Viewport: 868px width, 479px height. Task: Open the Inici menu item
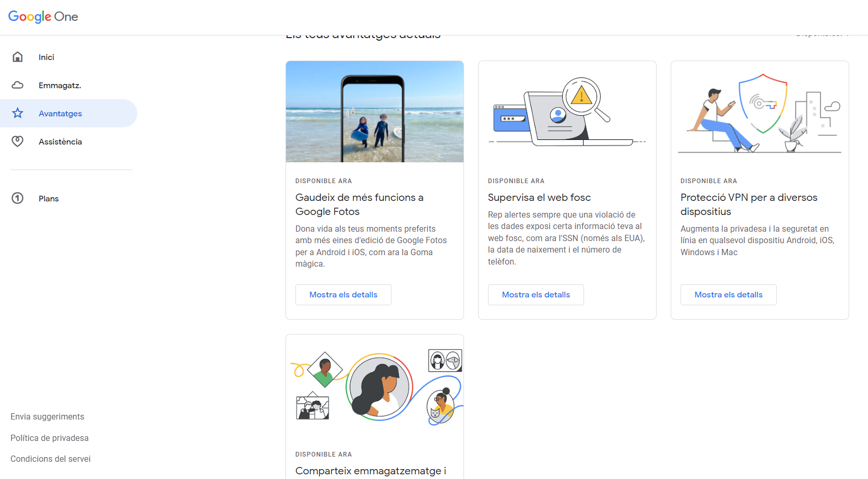click(x=68, y=57)
